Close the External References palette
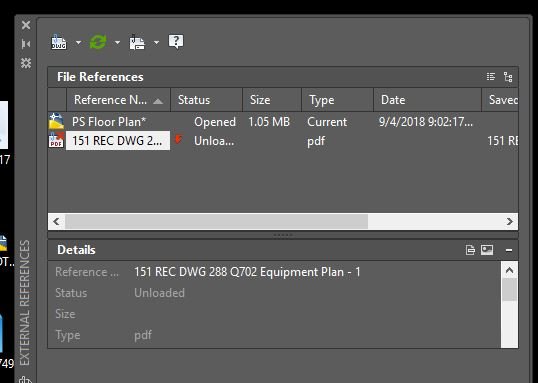The image size is (538, 383). (x=26, y=25)
